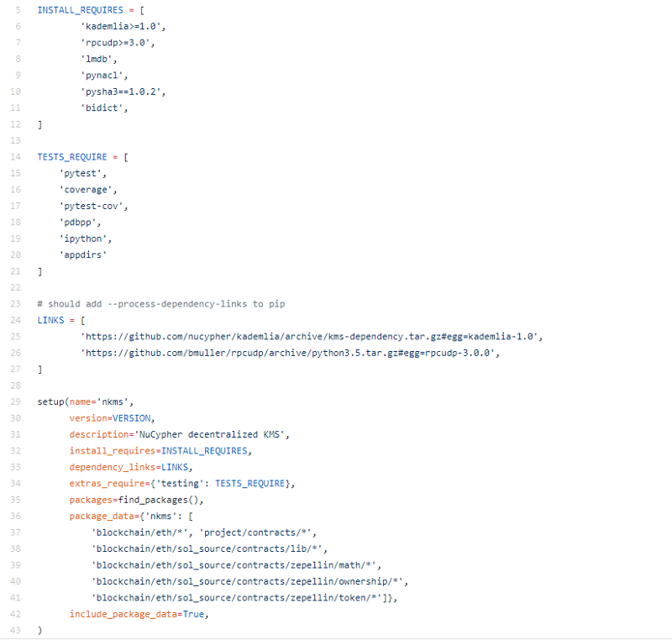The height and width of the screenshot is (640, 672).
Task: Click the zepellin/token/* path string
Action: [236, 598]
